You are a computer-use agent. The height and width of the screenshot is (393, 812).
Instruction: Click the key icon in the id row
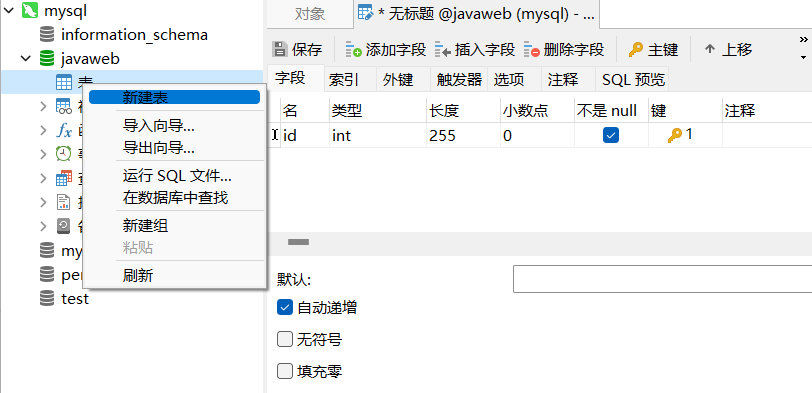tap(675, 136)
